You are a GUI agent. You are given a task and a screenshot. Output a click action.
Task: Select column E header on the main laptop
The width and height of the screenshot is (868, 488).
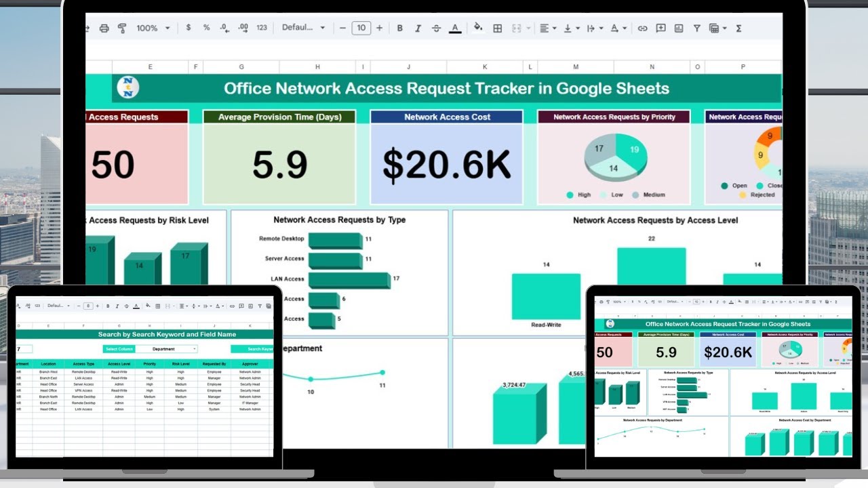pyautogui.click(x=150, y=66)
